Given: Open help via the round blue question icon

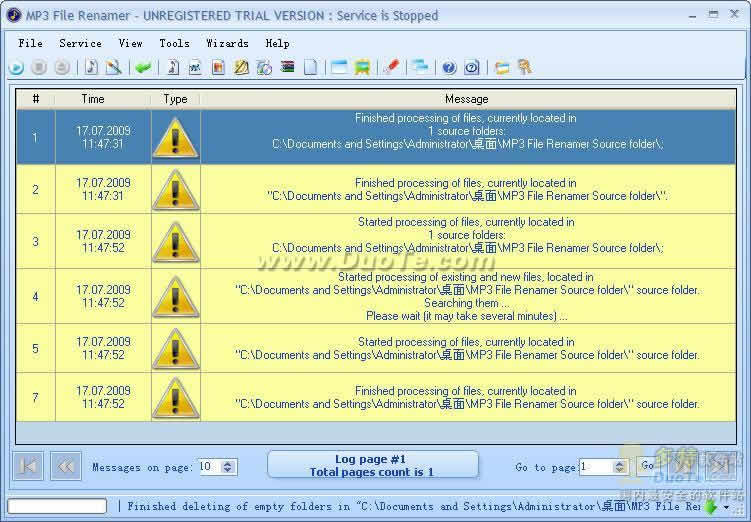Looking at the screenshot, I should [449, 68].
